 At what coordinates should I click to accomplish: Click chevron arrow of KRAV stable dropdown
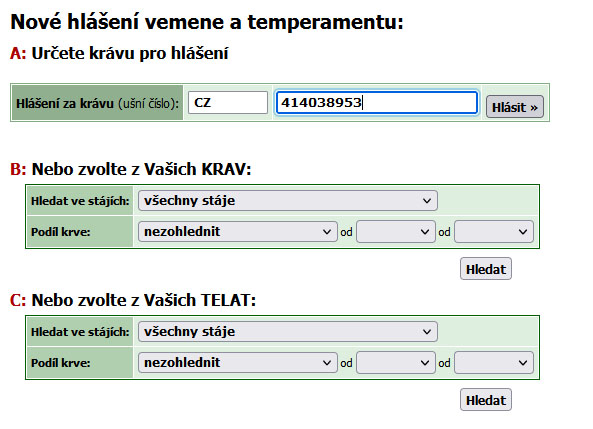coord(427,201)
